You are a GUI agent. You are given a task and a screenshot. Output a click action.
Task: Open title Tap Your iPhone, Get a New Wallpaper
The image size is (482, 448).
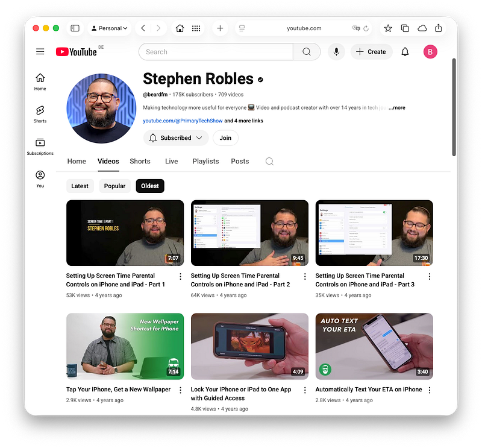point(118,390)
